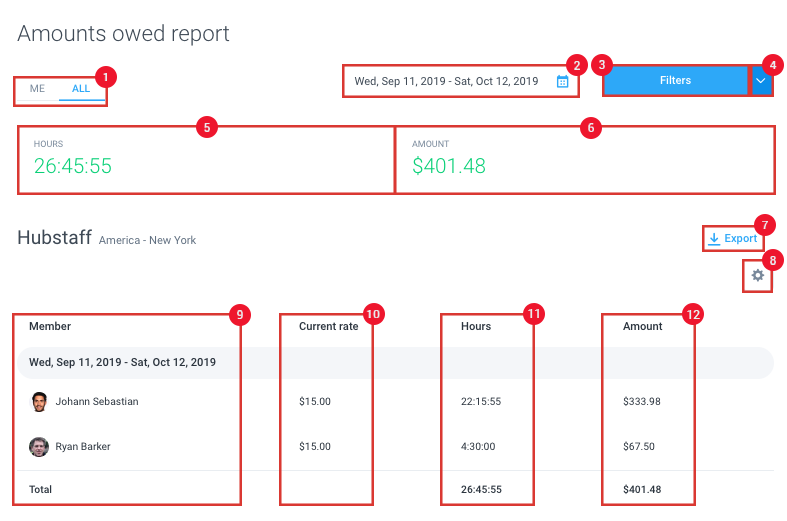The height and width of the screenshot is (521, 787).
Task: Open table settings gear icon
Action: click(757, 275)
